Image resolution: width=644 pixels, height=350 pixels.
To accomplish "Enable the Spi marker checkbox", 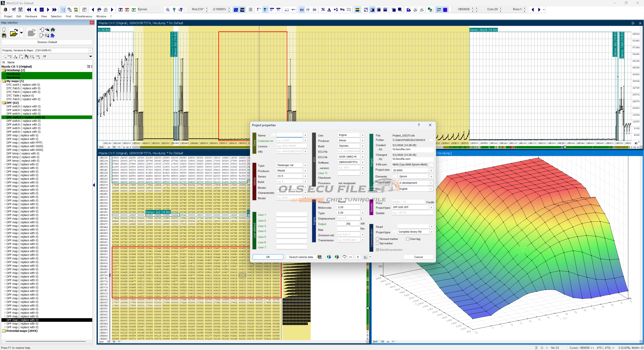I will point(377,243).
